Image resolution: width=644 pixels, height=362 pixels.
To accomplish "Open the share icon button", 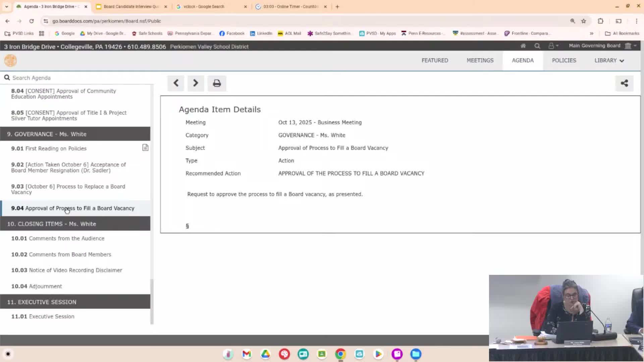I will (624, 83).
